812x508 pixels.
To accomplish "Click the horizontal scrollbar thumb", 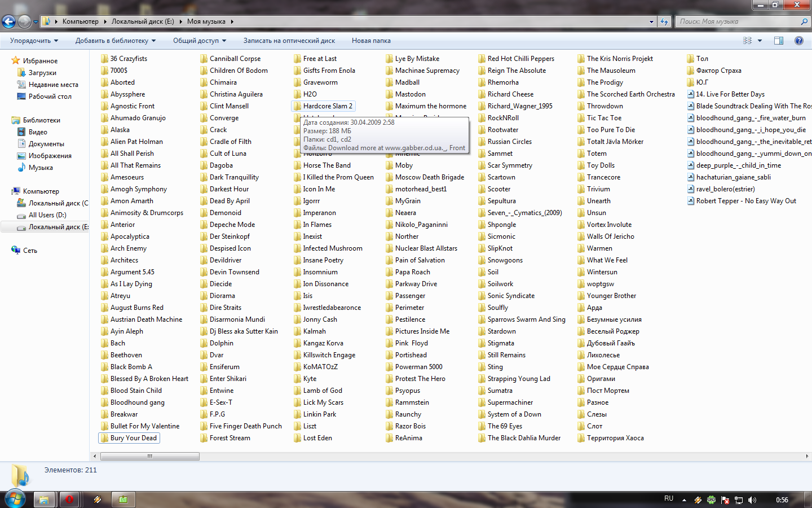I will (149, 456).
